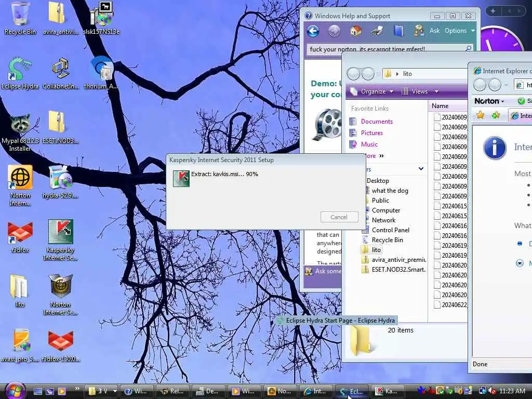Select the r3dfox-130.0... installer icon

(60, 345)
